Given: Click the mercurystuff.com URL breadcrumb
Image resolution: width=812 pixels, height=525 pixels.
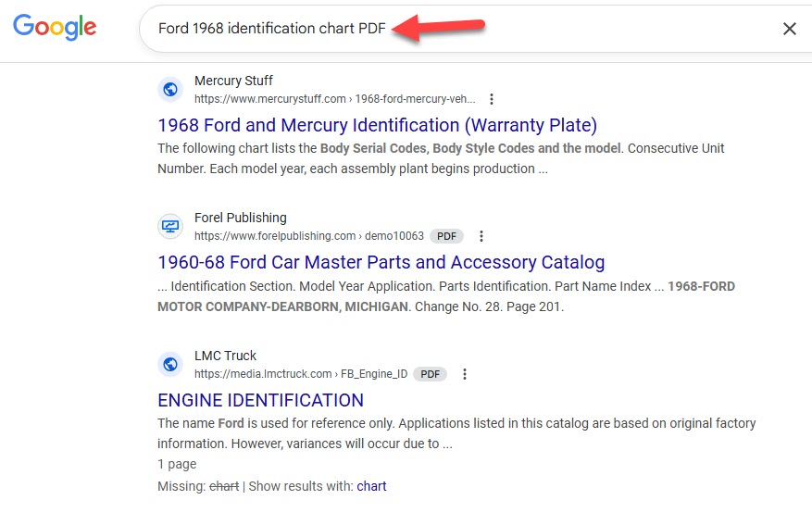Looking at the screenshot, I should [x=334, y=99].
